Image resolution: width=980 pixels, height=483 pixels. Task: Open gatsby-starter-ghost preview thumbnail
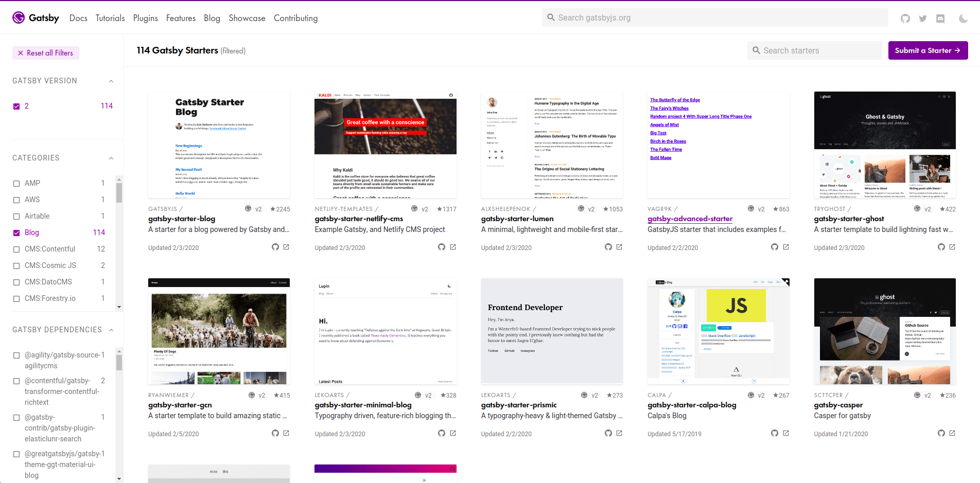[885, 145]
